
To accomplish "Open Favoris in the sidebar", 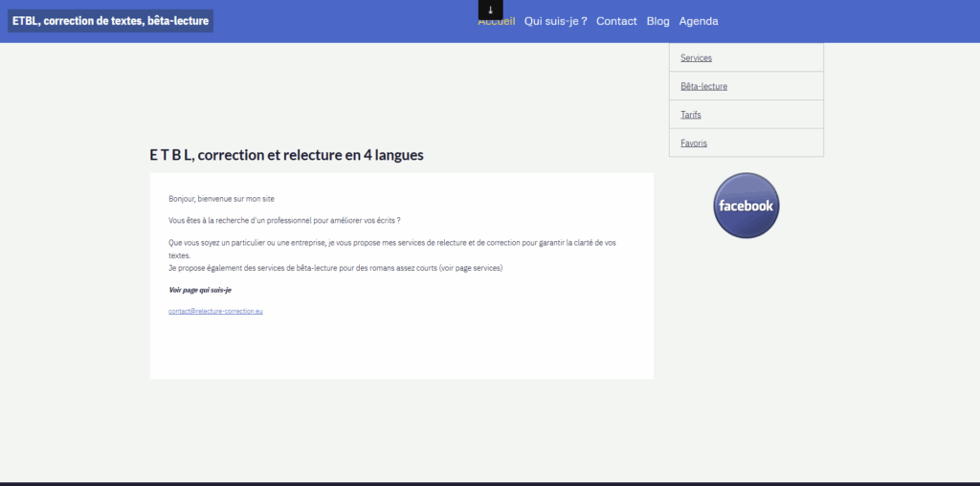I will point(694,144).
